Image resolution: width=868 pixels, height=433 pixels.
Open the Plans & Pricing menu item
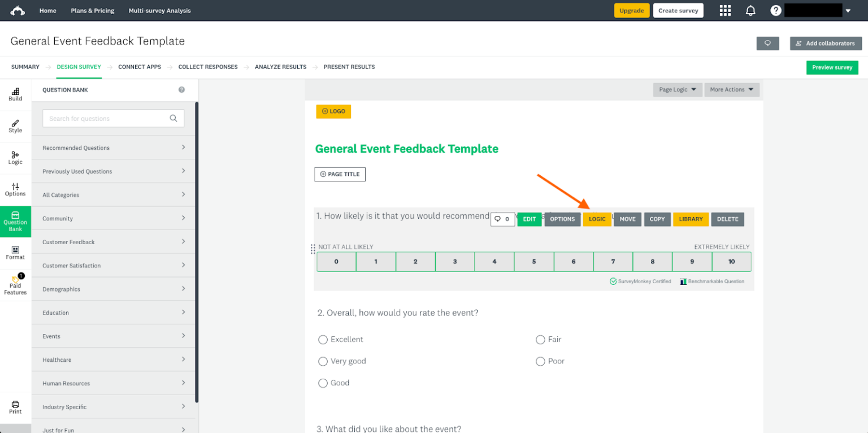[x=92, y=10]
